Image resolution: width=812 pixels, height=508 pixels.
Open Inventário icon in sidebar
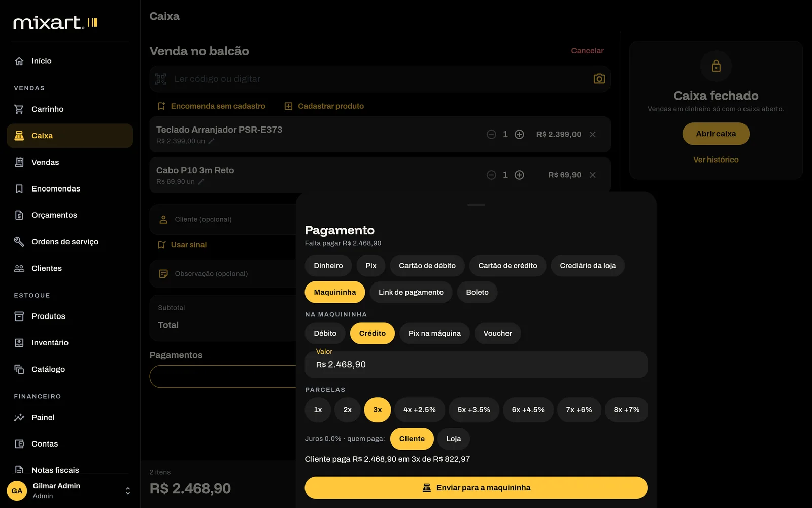point(19,343)
